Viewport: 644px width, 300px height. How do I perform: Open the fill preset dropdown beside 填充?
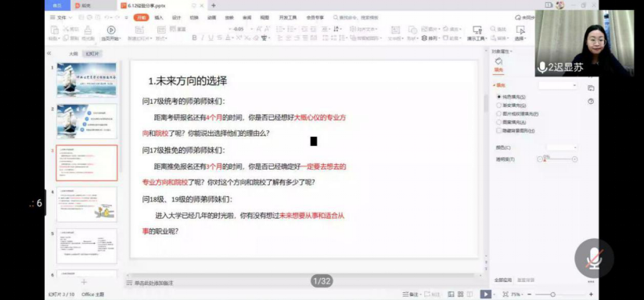(x=558, y=85)
